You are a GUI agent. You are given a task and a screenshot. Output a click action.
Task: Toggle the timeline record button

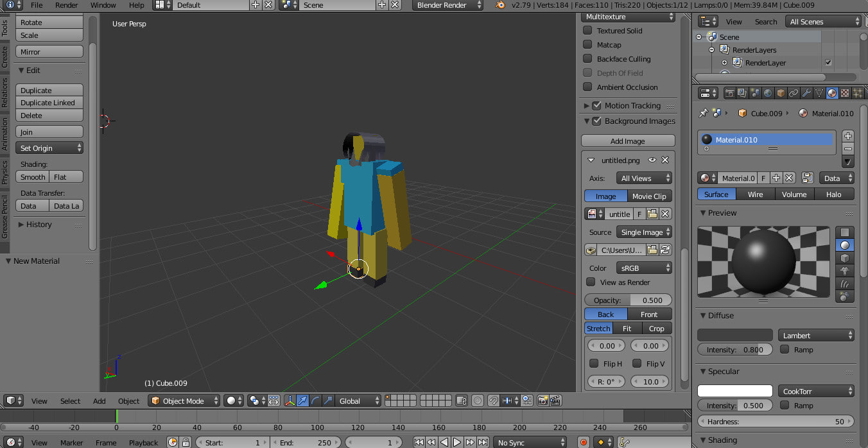pos(584,442)
